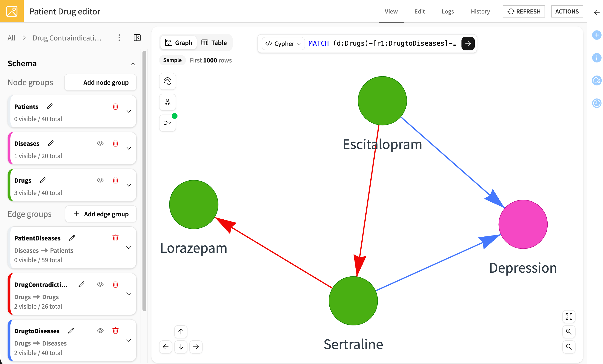Edit the Diseases node group
This screenshot has width=603, height=364.
click(x=51, y=143)
